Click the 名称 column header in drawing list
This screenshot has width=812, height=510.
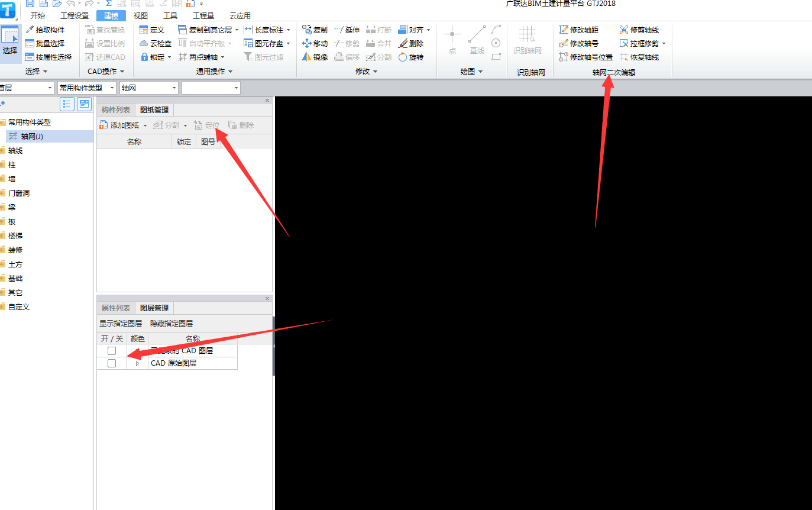pyautogui.click(x=134, y=142)
